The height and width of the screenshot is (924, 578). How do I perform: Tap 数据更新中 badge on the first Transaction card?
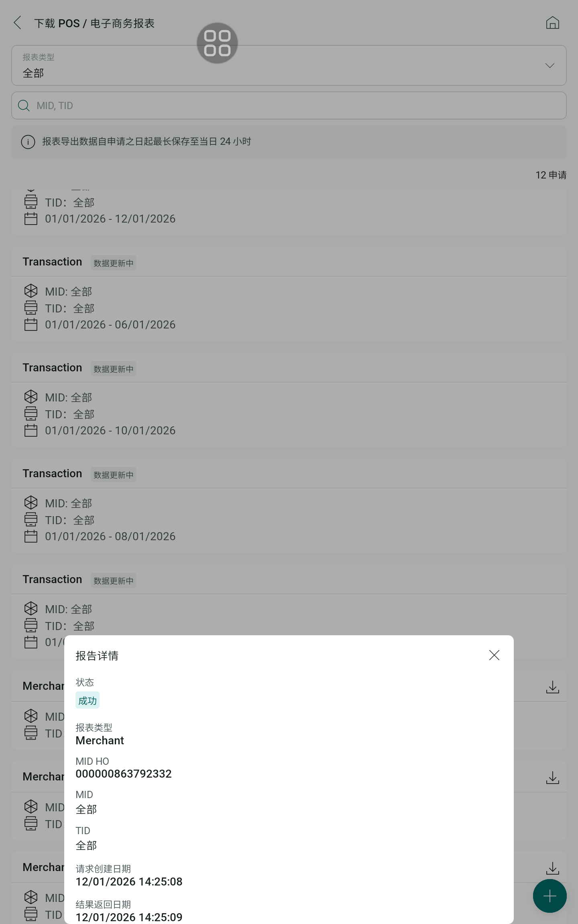[x=113, y=263]
